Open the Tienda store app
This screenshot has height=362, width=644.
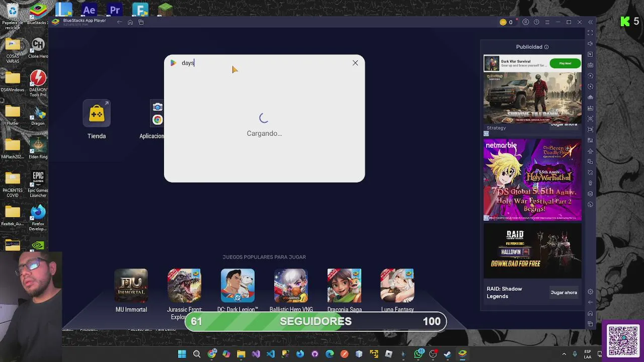coord(97,120)
